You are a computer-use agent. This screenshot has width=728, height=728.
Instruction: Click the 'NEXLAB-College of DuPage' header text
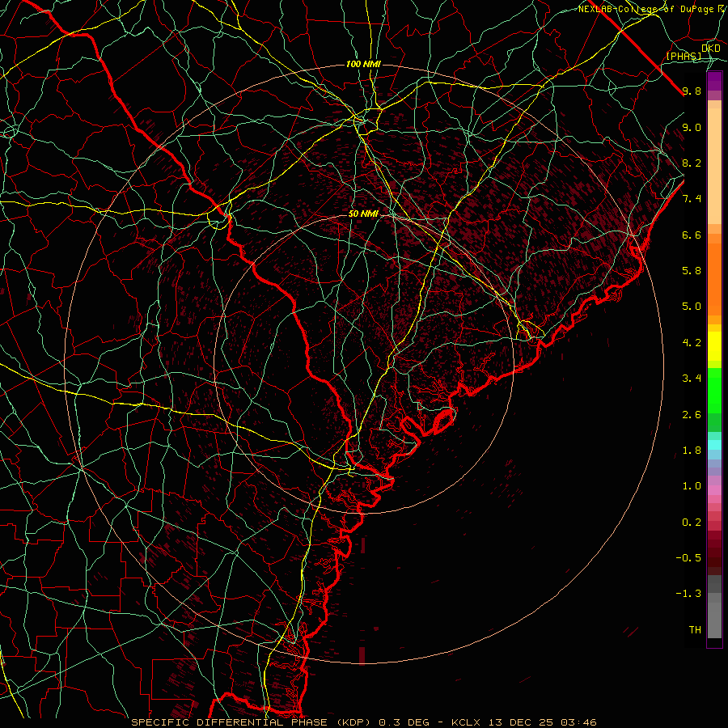coord(645,9)
